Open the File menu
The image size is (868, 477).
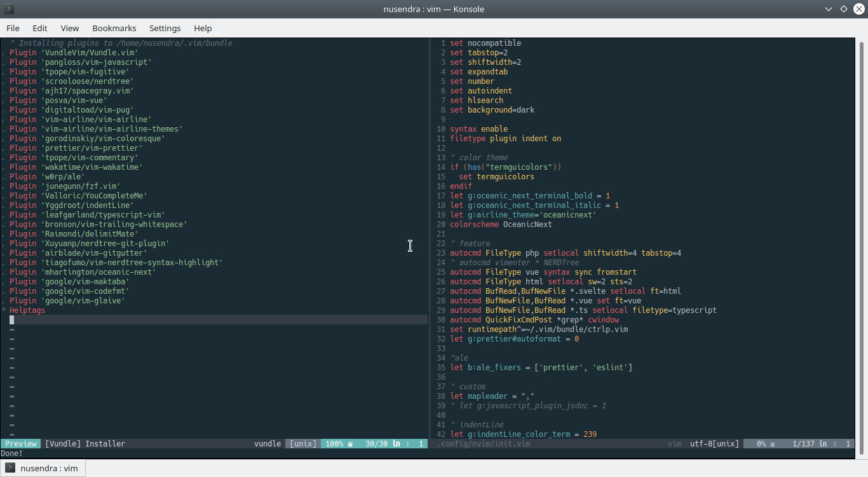13,28
